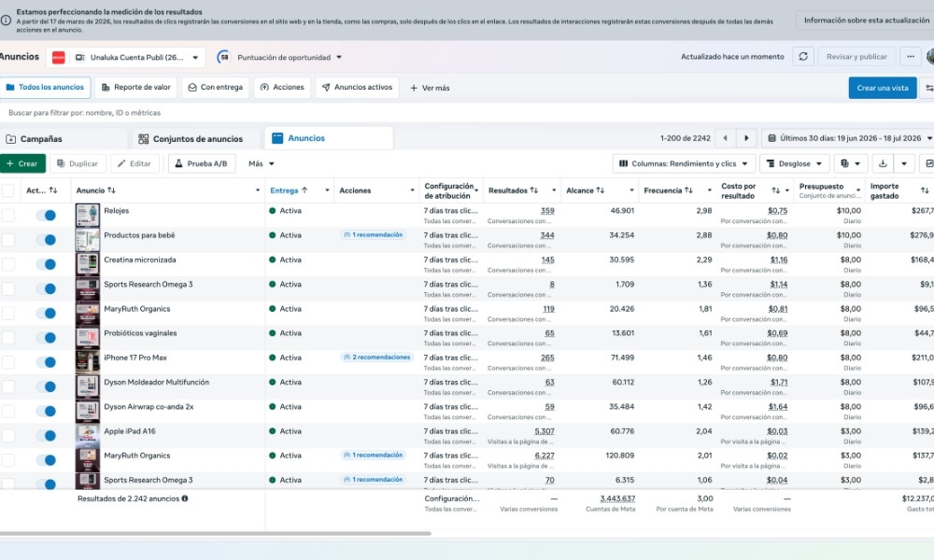Sort by Resultados column arrows

[x=533, y=190]
